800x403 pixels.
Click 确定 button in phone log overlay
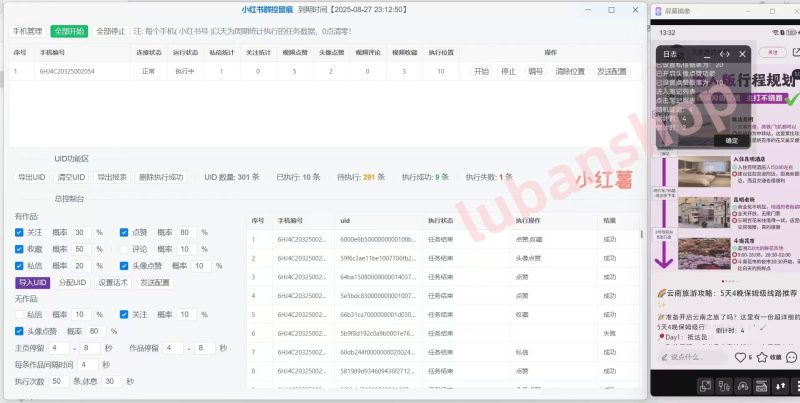pyautogui.click(x=731, y=141)
